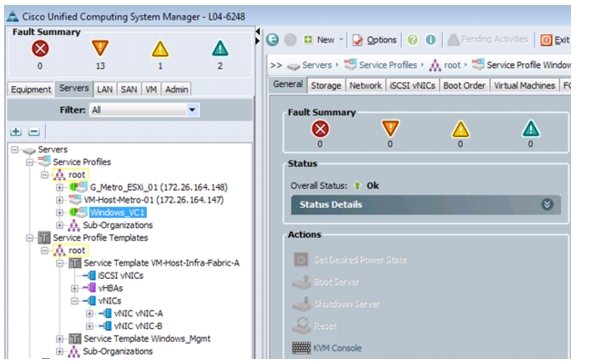Switch to the Servers tab

(74, 88)
